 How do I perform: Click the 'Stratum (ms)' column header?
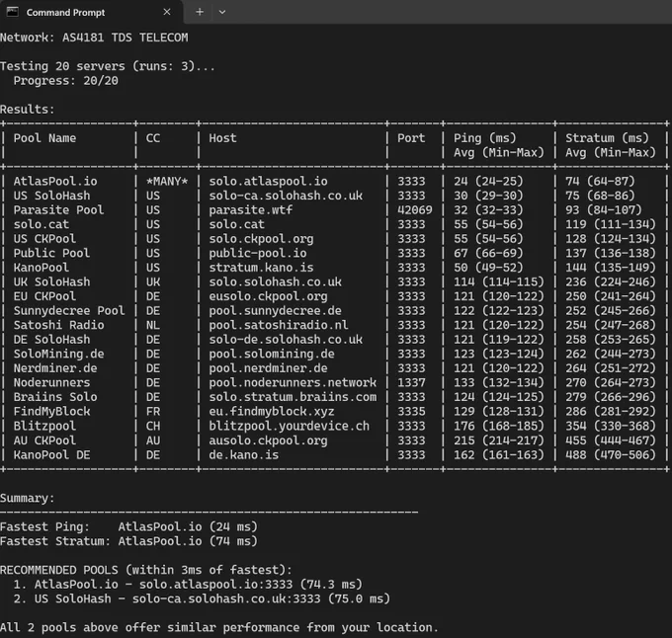607,138
